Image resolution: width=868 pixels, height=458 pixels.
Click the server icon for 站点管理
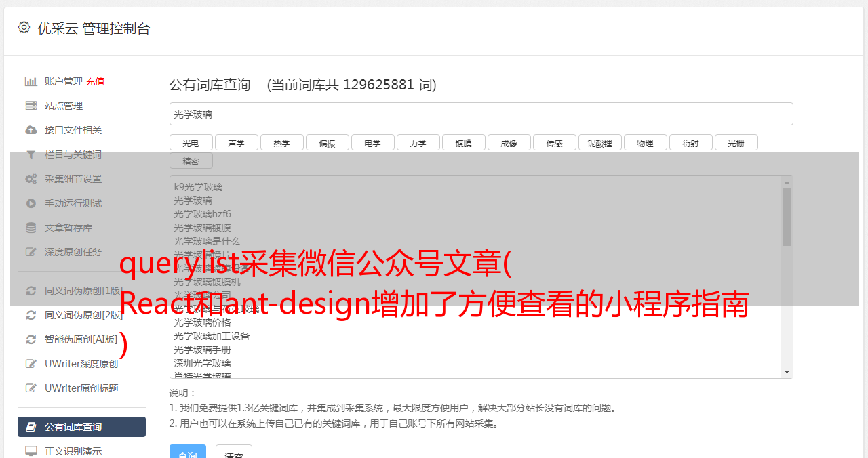click(x=31, y=106)
